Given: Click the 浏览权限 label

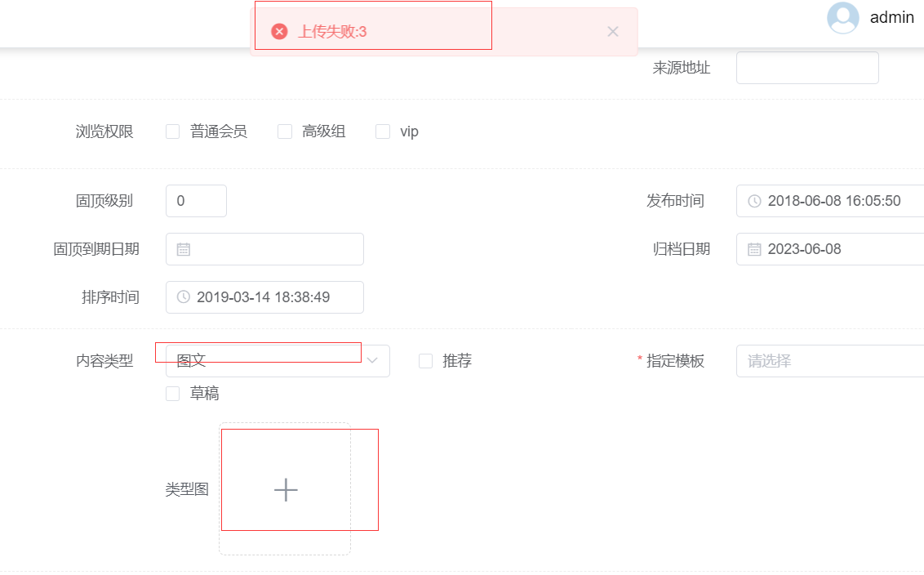Looking at the screenshot, I should (x=104, y=131).
